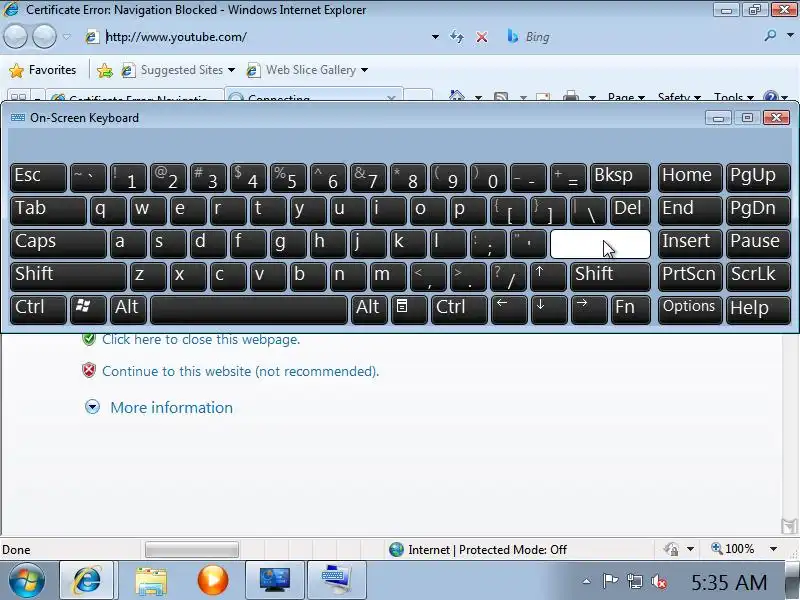This screenshot has height=600, width=800.
Task: Click here to close this webpage link
Action: [201, 339]
